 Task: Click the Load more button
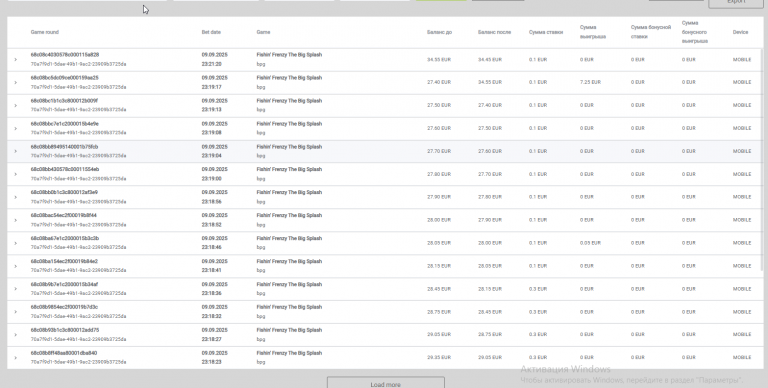pos(385,383)
